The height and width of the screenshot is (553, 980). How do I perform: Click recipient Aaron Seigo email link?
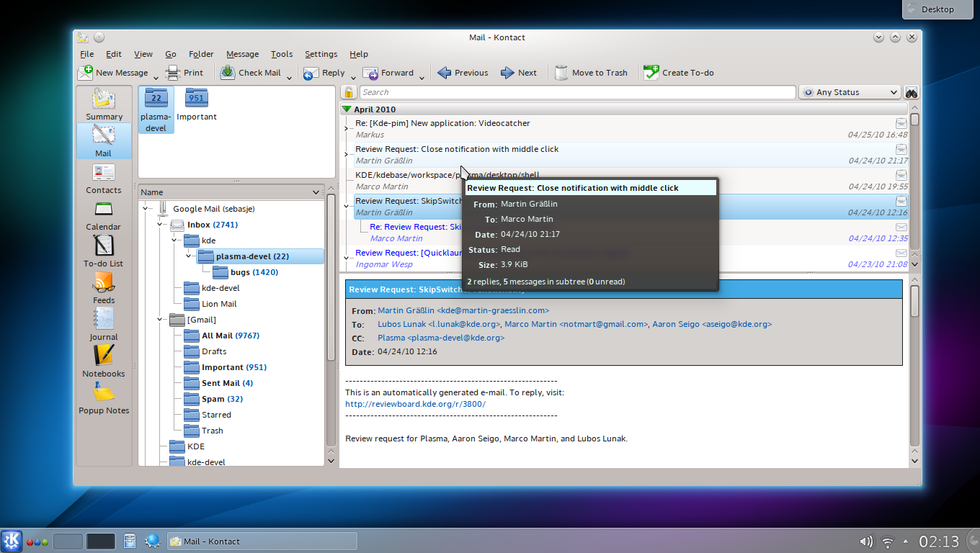[712, 324]
